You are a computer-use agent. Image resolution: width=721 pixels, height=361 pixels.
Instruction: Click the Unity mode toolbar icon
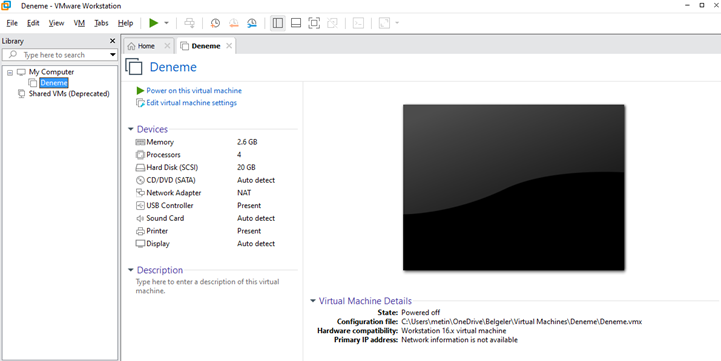tap(332, 23)
